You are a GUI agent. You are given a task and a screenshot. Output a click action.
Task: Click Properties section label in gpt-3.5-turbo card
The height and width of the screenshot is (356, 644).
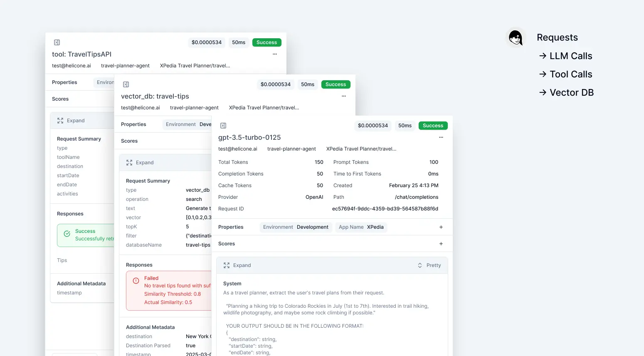point(231,227)
